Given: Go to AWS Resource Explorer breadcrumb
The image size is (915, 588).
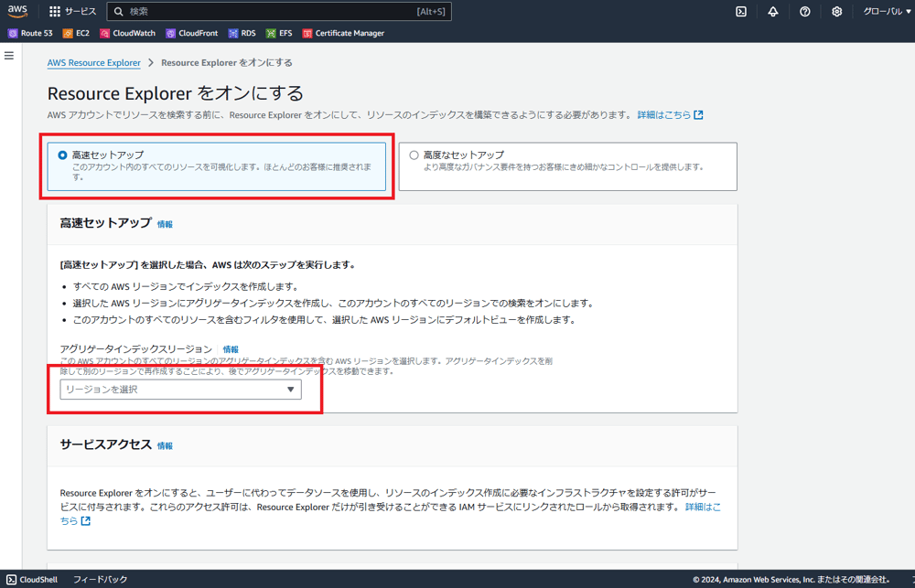Looking at the screenshot, I should [x=94, y=63].
